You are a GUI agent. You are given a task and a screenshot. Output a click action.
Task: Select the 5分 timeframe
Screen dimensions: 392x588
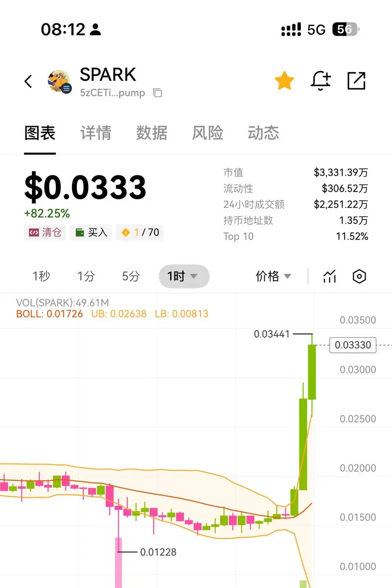(x=131, y=276)
